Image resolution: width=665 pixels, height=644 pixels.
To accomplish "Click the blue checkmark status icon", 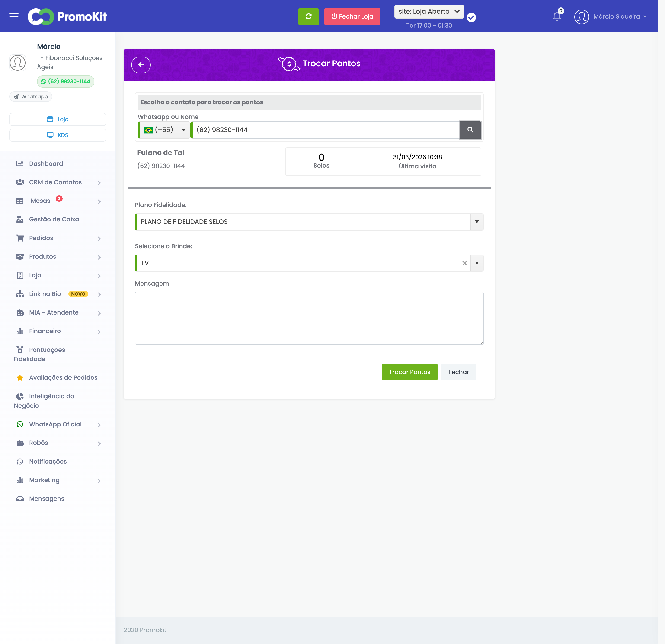I will [x=471, y=18].
